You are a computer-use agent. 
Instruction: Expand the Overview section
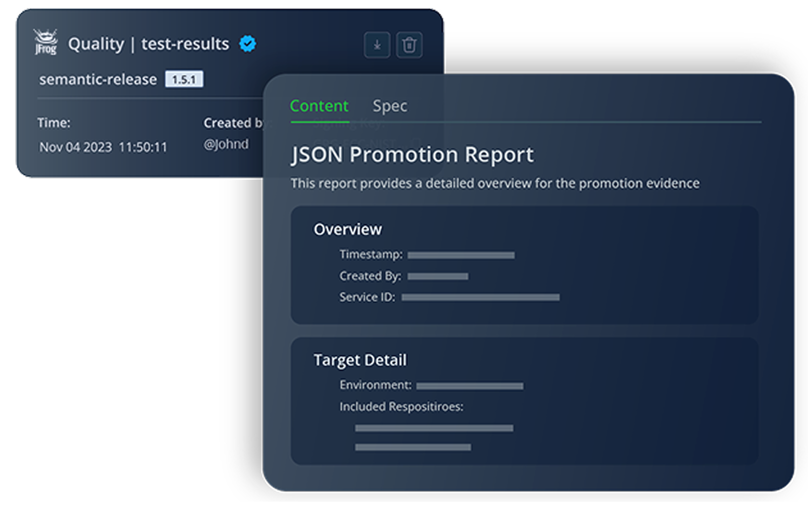tap(348, 230)
